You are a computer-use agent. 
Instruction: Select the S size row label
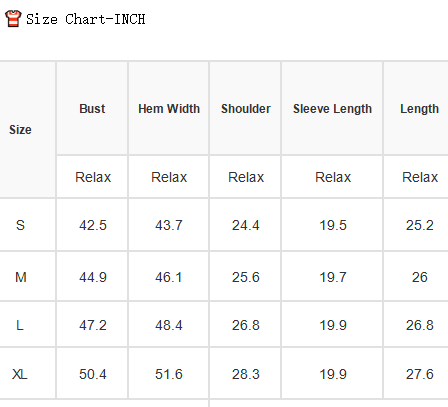pyautogui.click(x=20, y=225)
